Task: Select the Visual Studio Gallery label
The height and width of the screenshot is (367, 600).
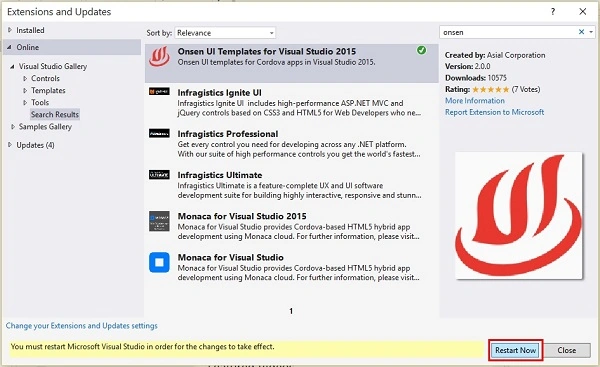Action: tap(53, 66)
